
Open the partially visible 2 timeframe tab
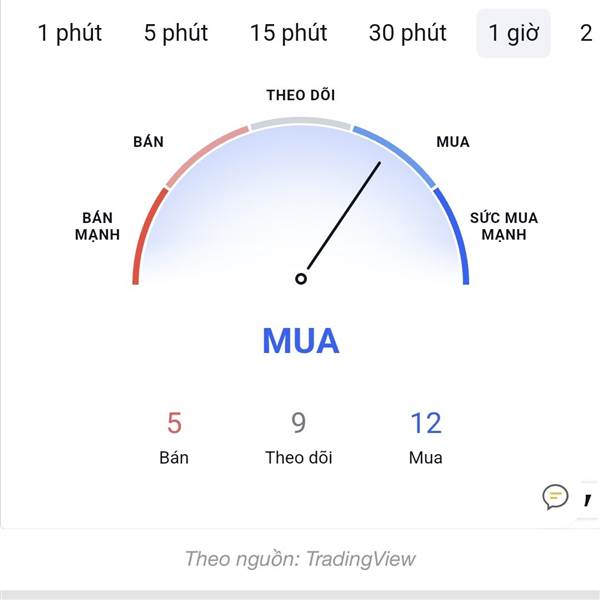586,33
